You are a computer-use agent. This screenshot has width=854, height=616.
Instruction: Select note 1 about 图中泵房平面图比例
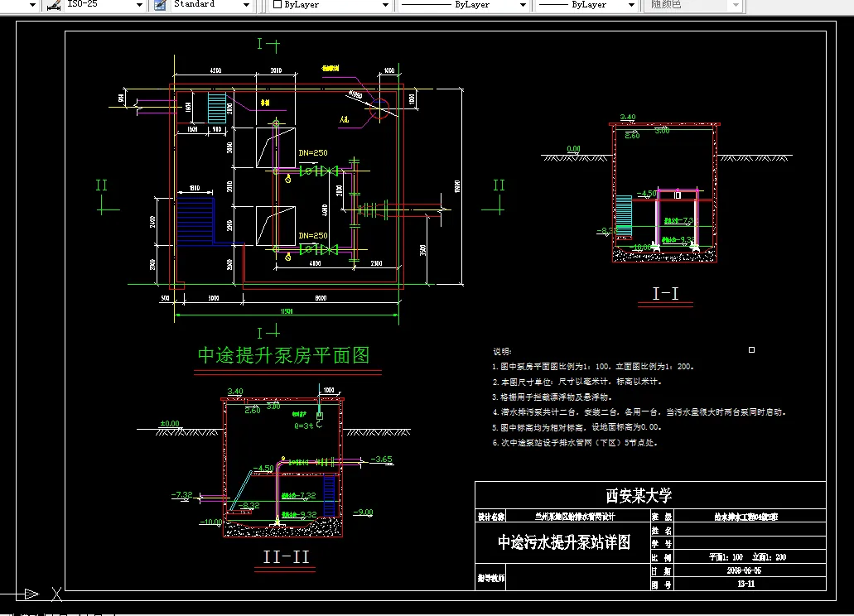[x=593, y=367]
